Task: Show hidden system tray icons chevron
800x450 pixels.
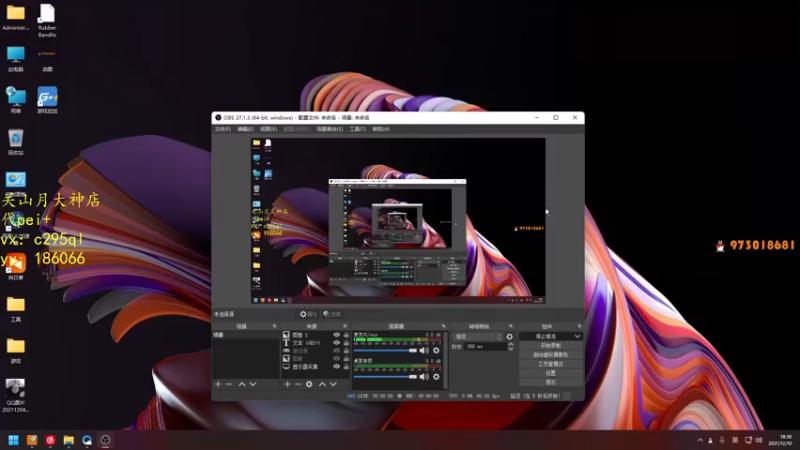Action: pyautogui.click(x=700, y=440)
